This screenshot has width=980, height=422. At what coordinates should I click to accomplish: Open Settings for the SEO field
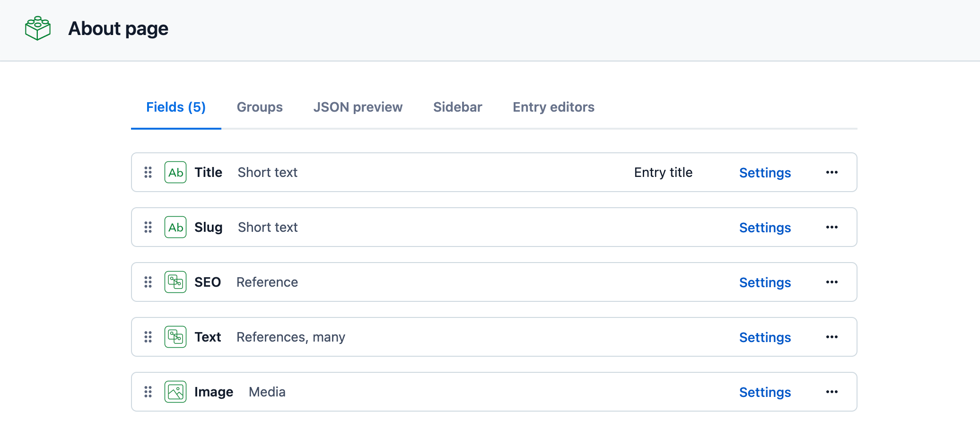765,282
